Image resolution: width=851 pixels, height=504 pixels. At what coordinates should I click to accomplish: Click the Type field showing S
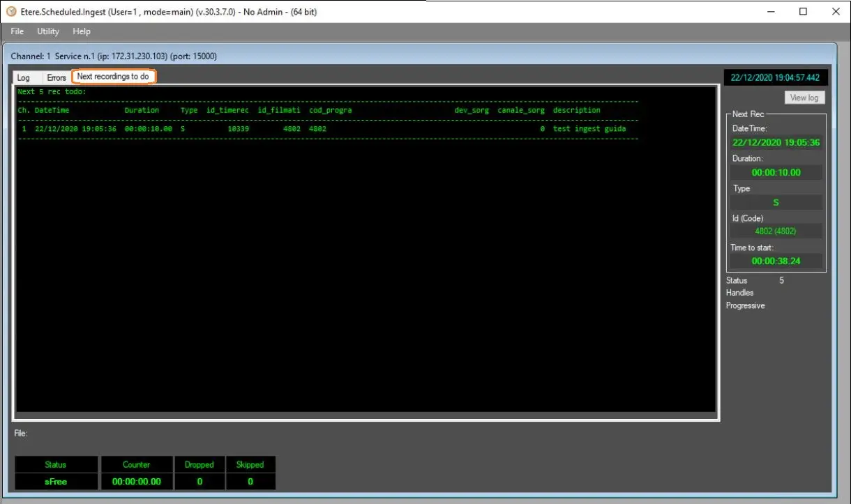776,202
